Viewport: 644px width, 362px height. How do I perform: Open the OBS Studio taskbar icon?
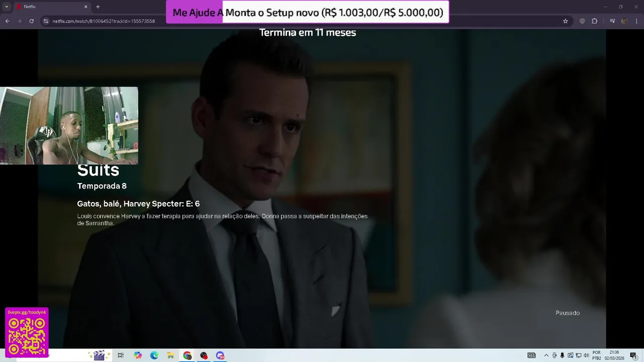pos(204,355)
